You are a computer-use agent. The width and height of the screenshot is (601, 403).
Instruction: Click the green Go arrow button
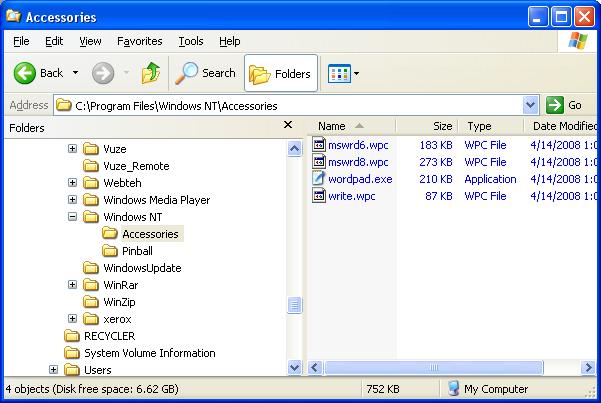point(555,105)
